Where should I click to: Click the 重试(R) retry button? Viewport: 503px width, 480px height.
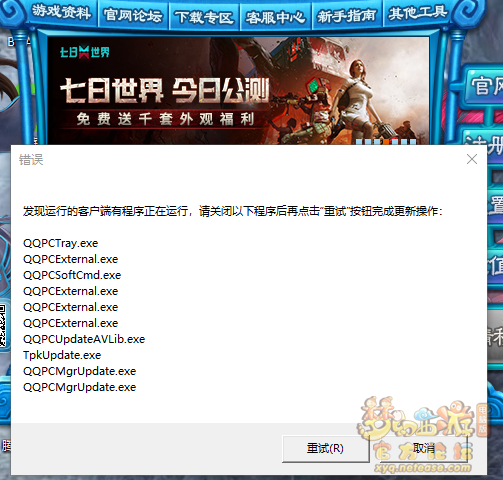pos(325,448)
